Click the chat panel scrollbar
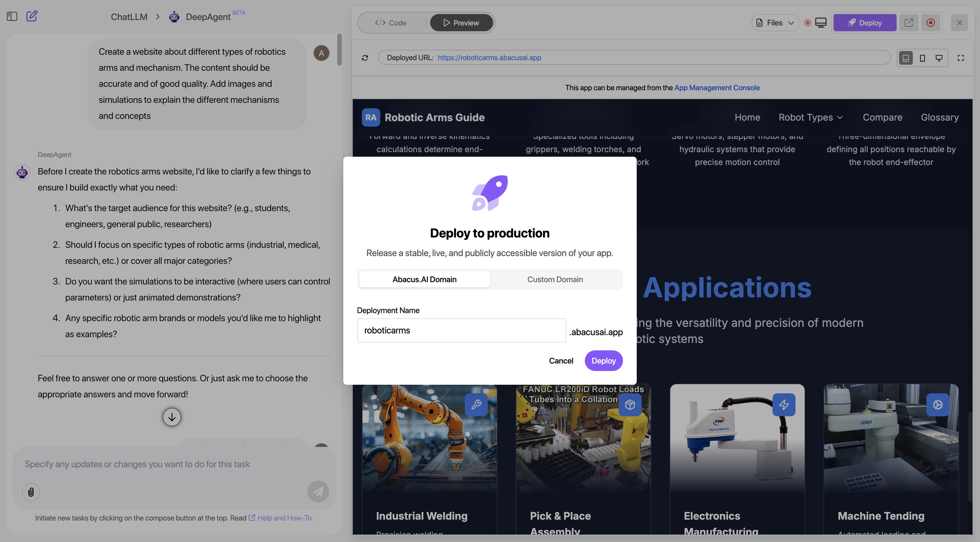 pos(339,50)
